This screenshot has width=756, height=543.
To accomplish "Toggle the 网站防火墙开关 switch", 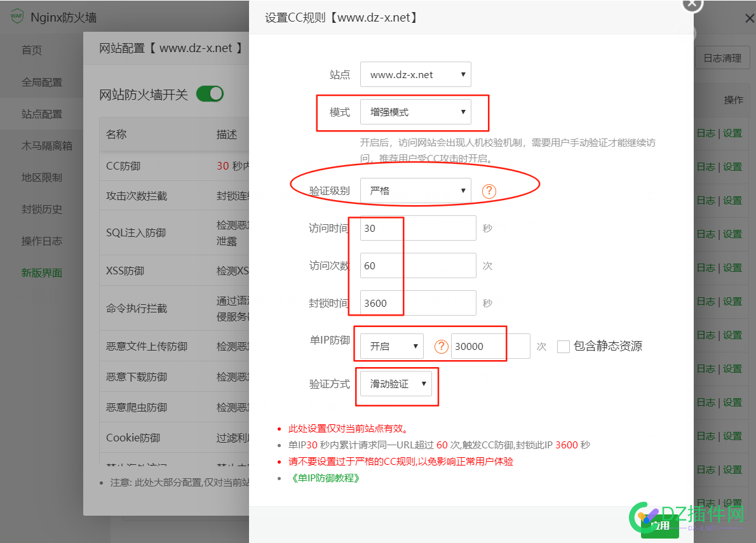I will (210, 94).
